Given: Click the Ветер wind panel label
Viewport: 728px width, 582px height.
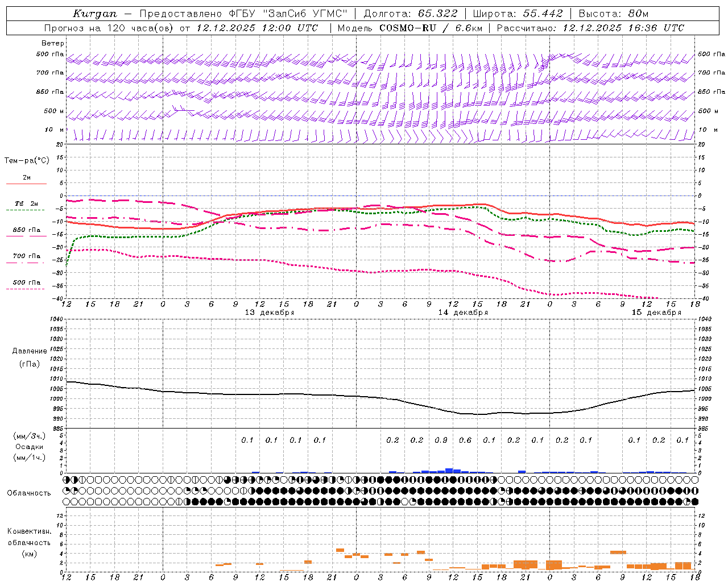Looking at the screenshot, I should pyautogui.click(x=52, y=43).
